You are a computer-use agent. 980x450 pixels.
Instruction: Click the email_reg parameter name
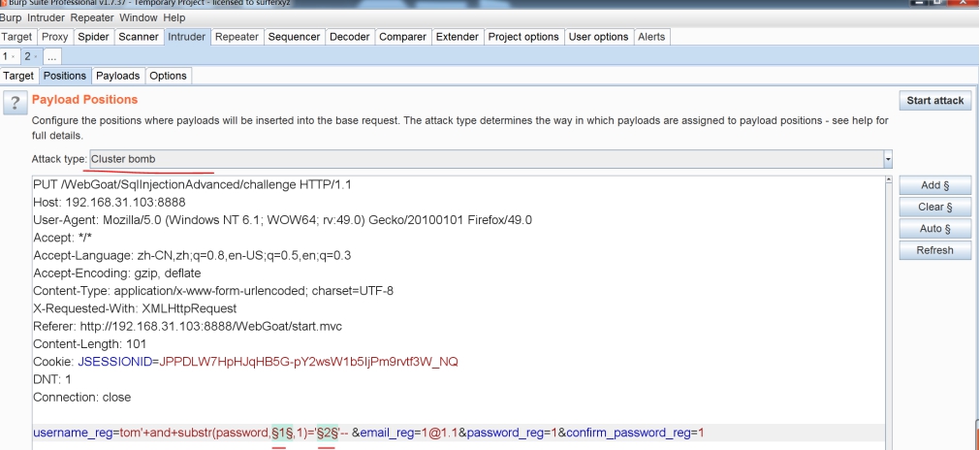pyautogui.click(x=387, y=433)
